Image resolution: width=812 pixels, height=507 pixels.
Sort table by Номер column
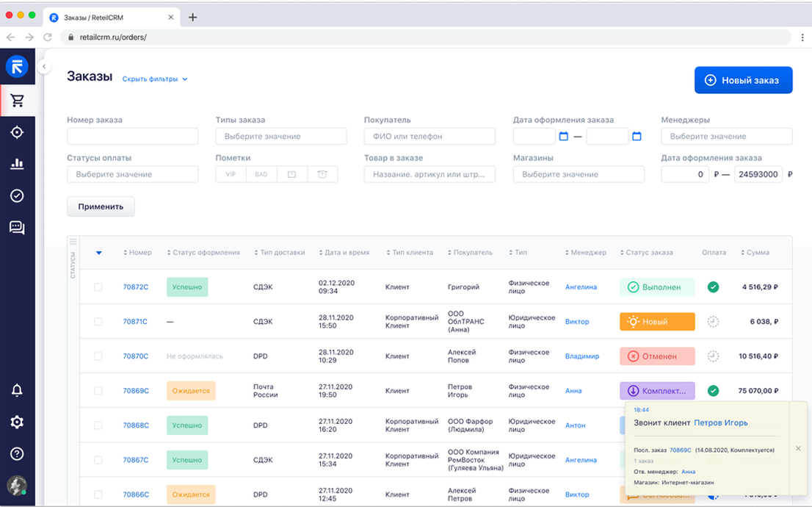137,253
